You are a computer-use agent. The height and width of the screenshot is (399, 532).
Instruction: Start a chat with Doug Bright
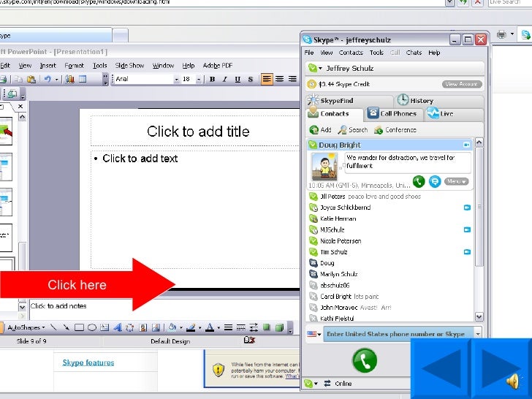point(435,181)
